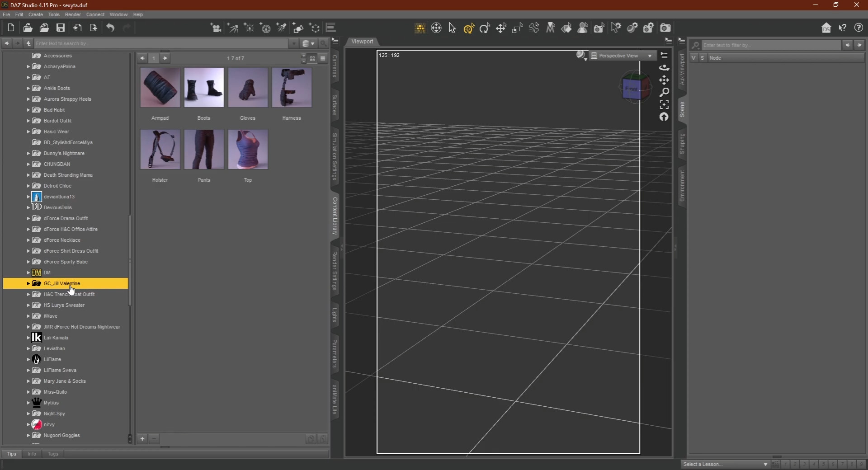The image size is (868, 470).
Task: Select the Node Selection arrow tool
Action: click(453, 28)
